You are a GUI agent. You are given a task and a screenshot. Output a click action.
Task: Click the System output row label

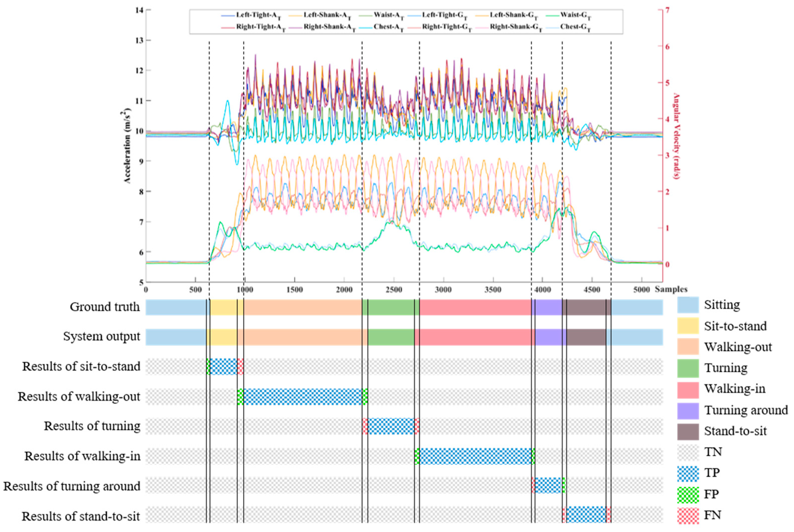[x=101, y=336]
